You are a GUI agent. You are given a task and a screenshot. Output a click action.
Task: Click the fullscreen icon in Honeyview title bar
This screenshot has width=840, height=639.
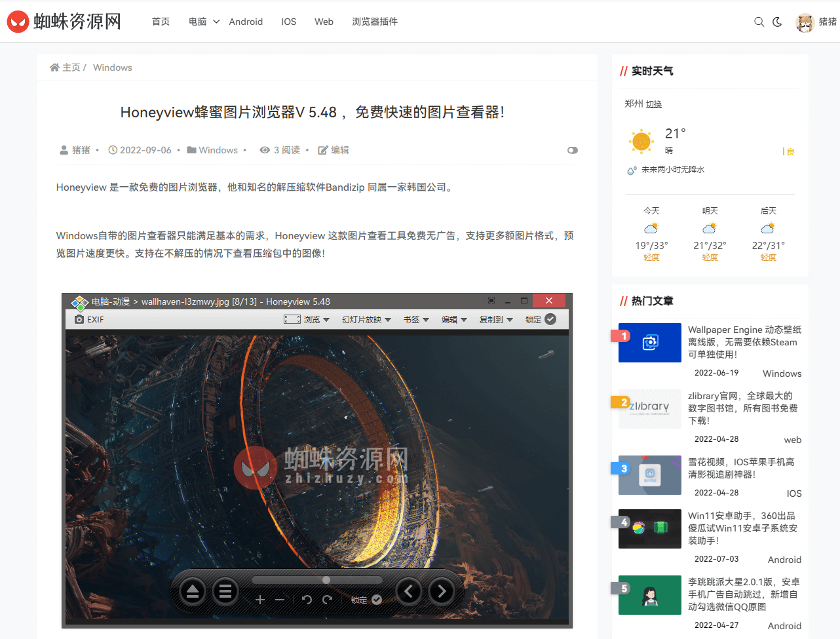click(x=491, y=301)
